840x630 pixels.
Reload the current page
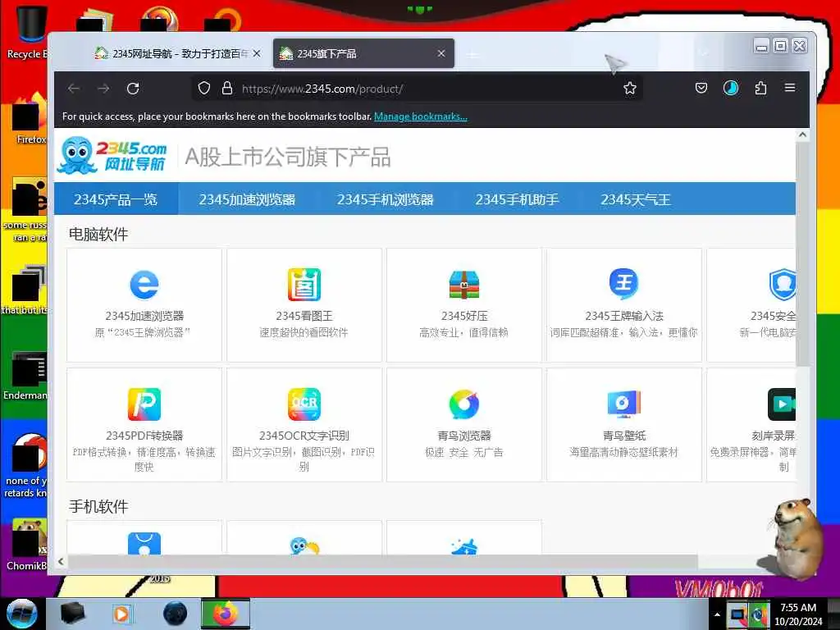pyautogui.click(x=133, y=89)
